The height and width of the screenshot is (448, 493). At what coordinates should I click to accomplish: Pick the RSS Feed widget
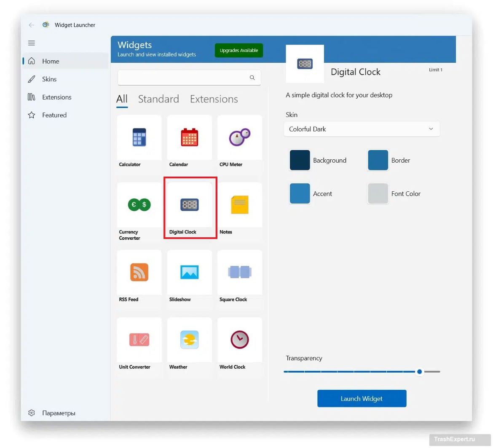tap(139, 272)
